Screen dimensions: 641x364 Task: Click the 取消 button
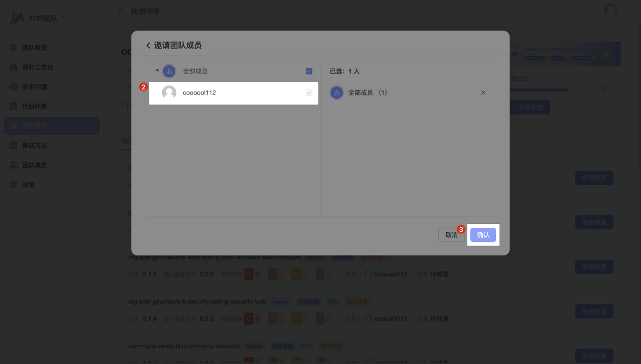tap(451, 235)
